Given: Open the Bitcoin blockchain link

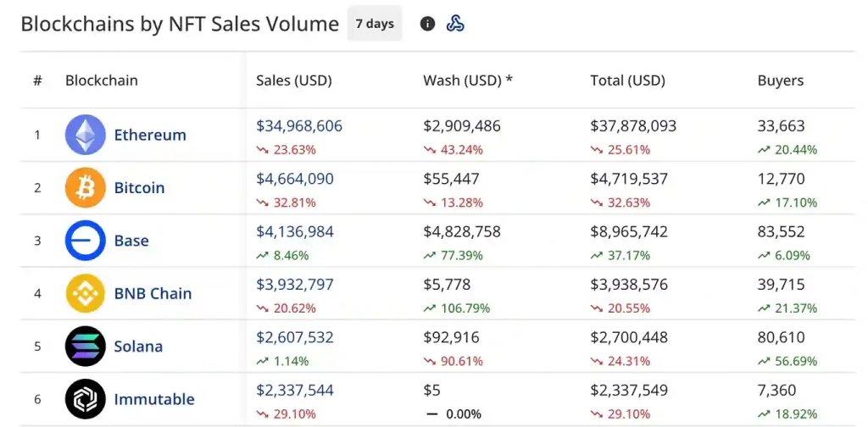Looking at the screenshot, I should pyautogui.click(x=139, y=188).
